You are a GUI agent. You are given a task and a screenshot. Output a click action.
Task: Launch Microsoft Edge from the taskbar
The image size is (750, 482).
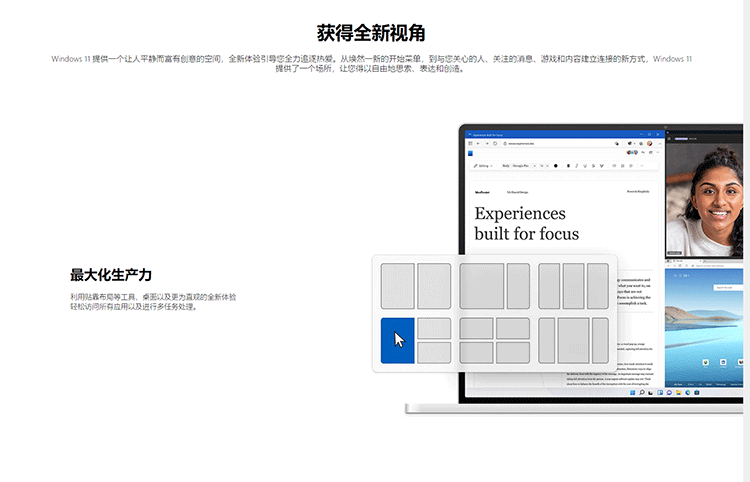(x=688, y=393)
